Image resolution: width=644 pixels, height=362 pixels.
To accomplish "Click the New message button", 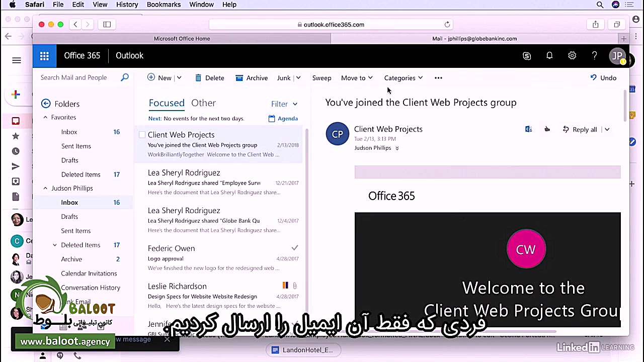I will (x=159, y=78).
